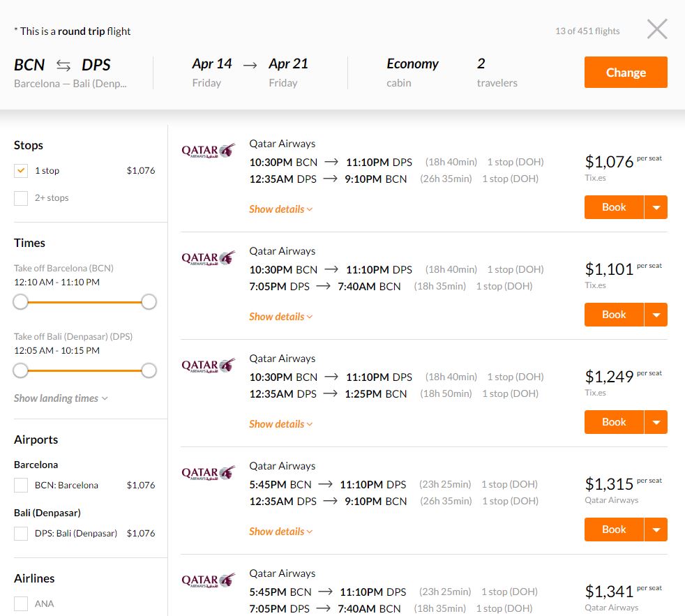The height and width of the screenshot is (616, 685).
Task: Book the $1,076 Qatar Airways flight
Action: pos(614,207)
